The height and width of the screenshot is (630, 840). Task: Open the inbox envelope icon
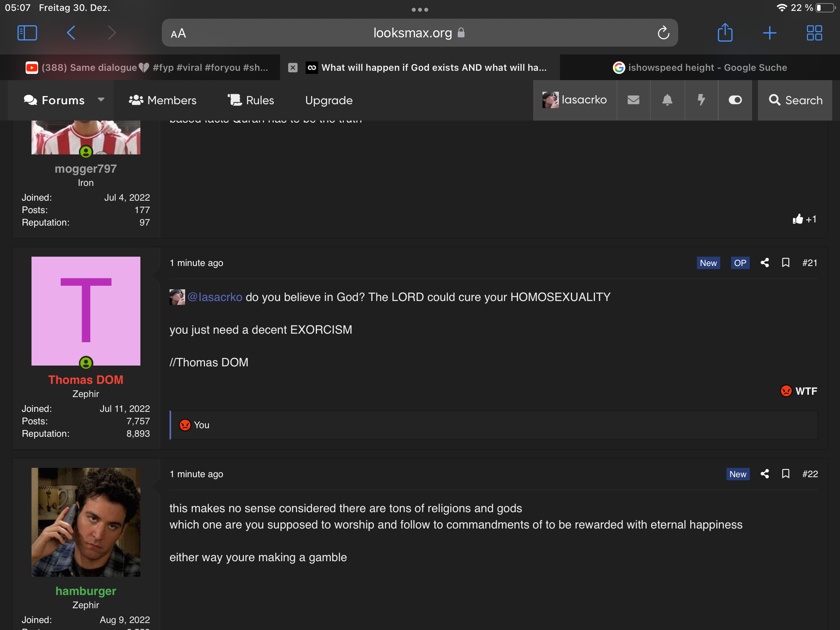point(633,100)
